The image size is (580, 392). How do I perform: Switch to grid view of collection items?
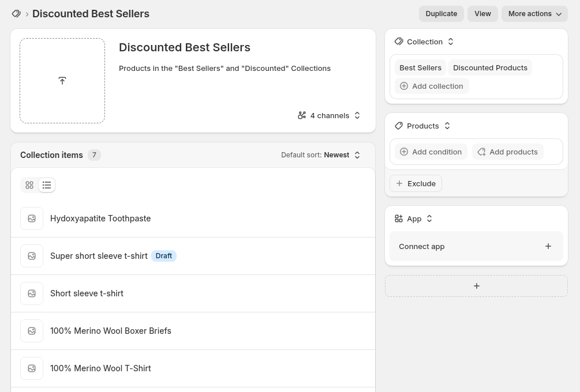[29, 185]
